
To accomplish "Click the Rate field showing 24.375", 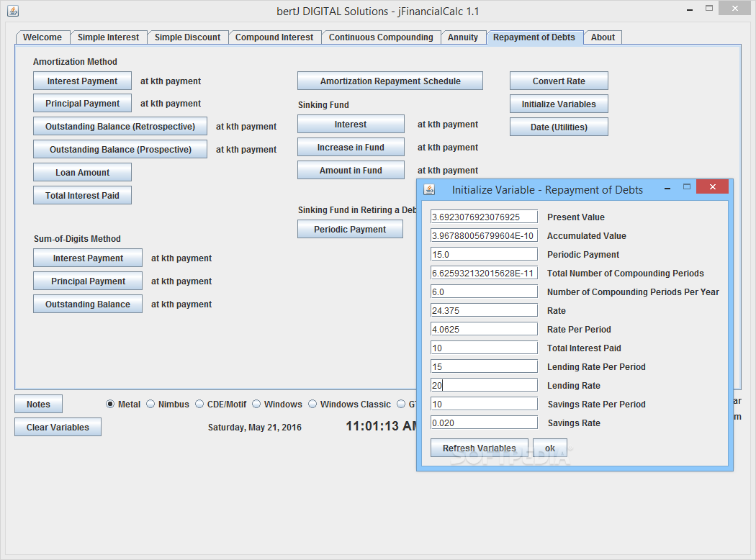I will tap(484, 311).
